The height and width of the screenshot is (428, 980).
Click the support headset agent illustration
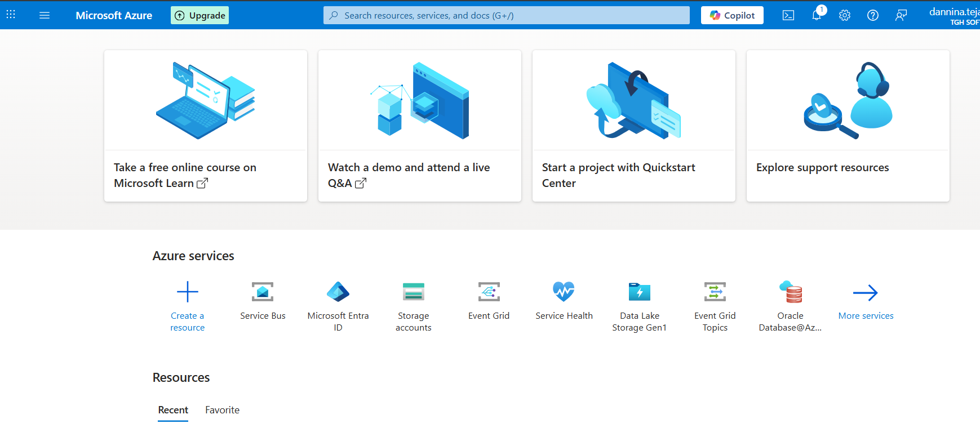click(x=848, y=100)
